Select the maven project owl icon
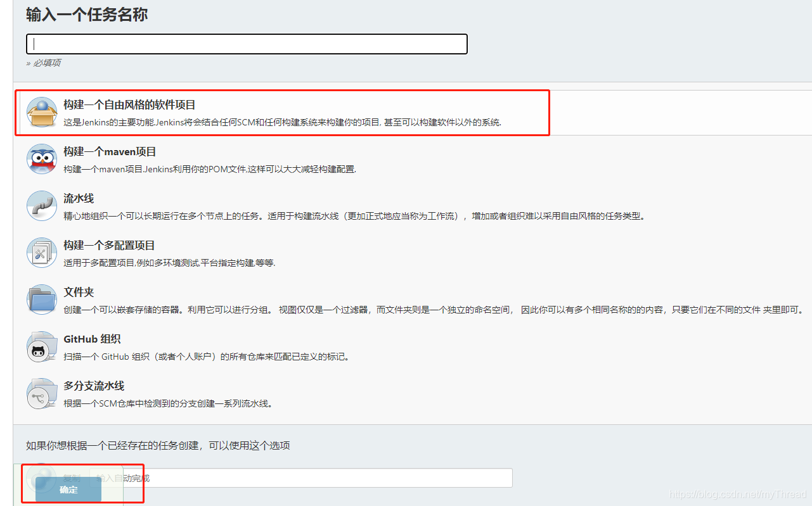 coord(42,159)
